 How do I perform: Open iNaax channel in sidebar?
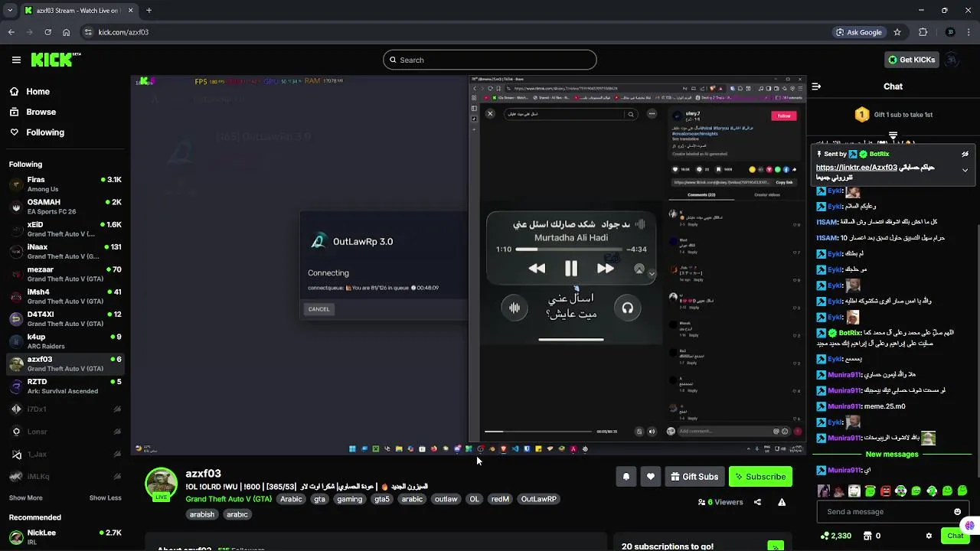coord(65,251)
